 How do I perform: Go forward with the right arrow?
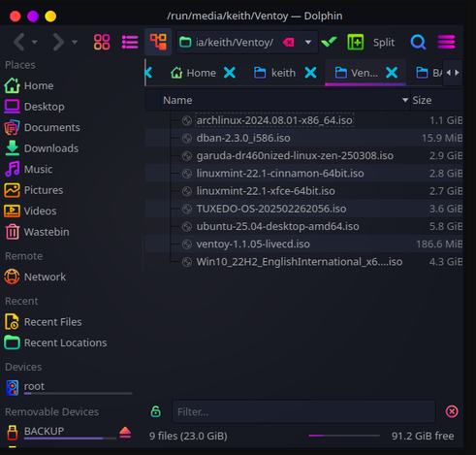point(58,42)
